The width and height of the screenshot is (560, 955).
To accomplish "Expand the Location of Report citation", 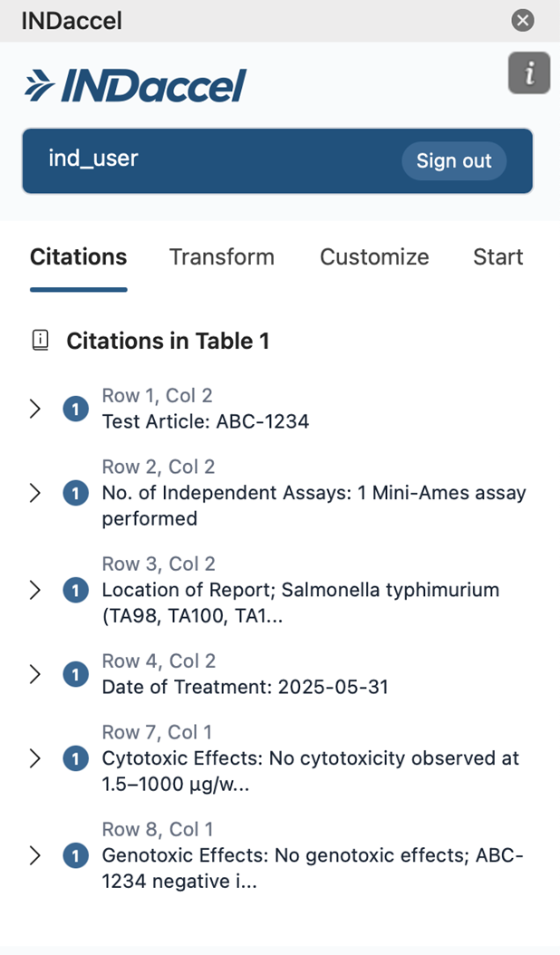I will (35, 591).
